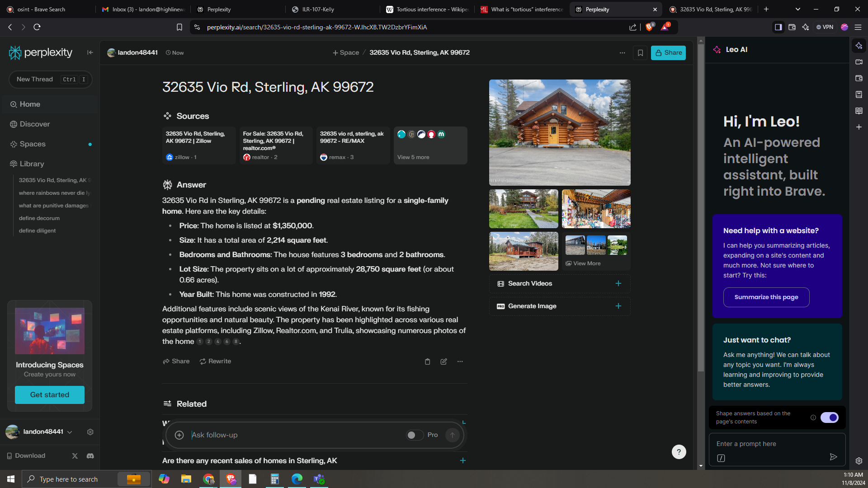Toggle the Pro search switch
Image resolution: width=868 pixels, height=488 pixels.
point(415,435)
